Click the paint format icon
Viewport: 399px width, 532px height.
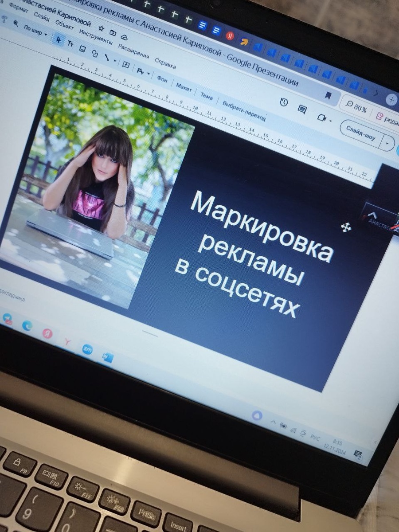(x=4, y=19)
